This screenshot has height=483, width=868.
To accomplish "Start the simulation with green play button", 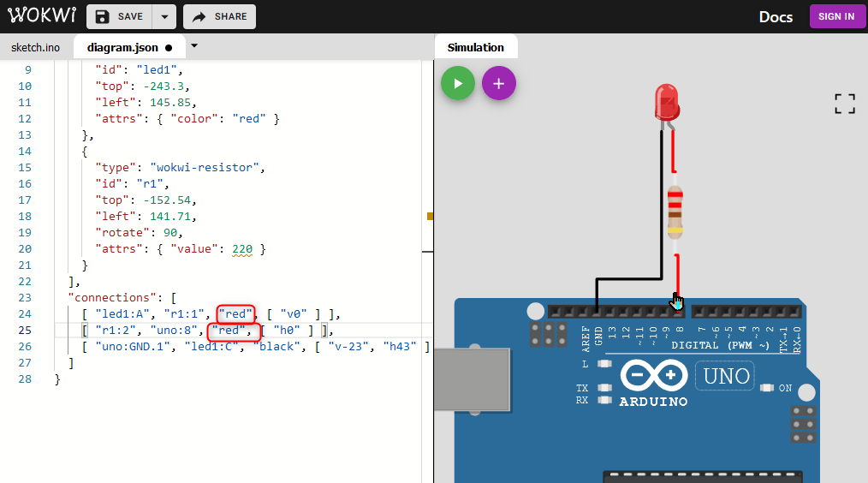I will (458, 84).
